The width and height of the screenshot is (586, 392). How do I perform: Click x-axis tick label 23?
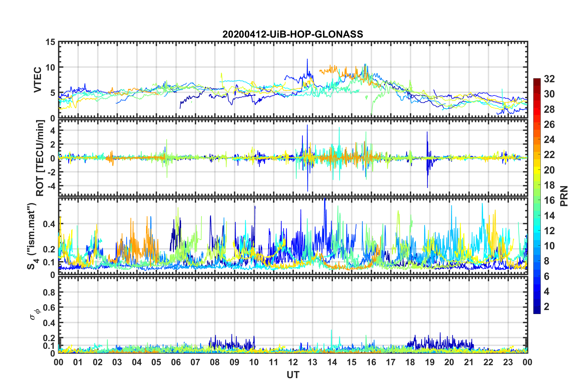point(508,362)
